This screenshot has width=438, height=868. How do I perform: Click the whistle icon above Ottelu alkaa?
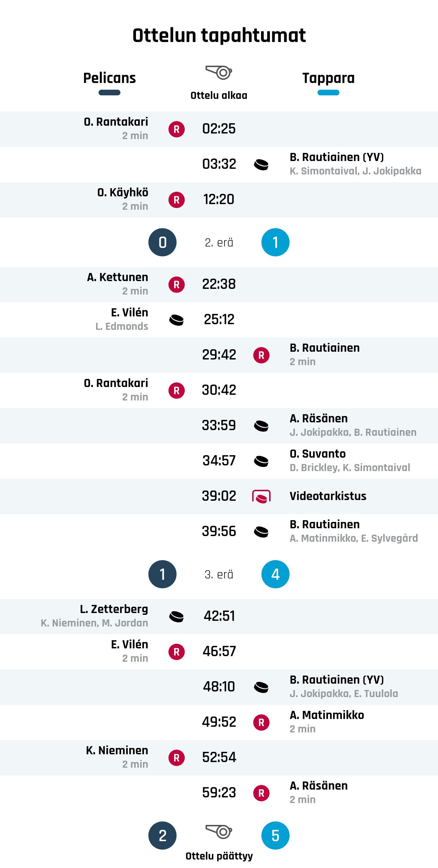(x=219, y=72)
